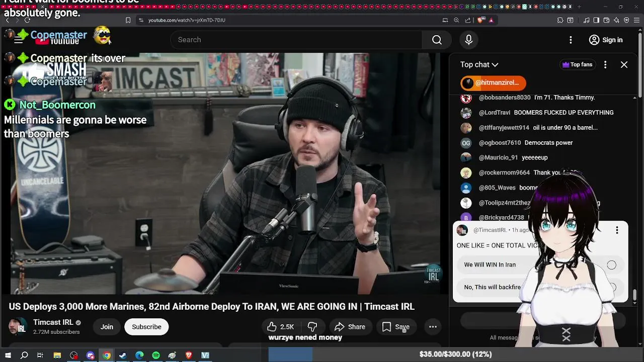This screenshot has width=644, height=362.
Task: Click the Top fans badge
Action: (x=577, y=64)
